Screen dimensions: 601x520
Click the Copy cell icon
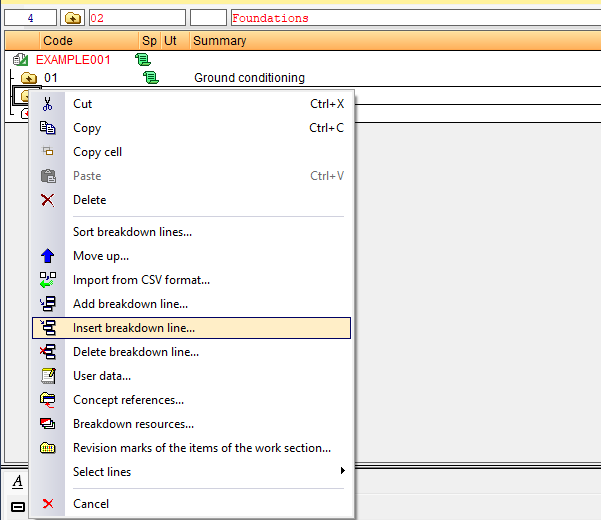48,151
